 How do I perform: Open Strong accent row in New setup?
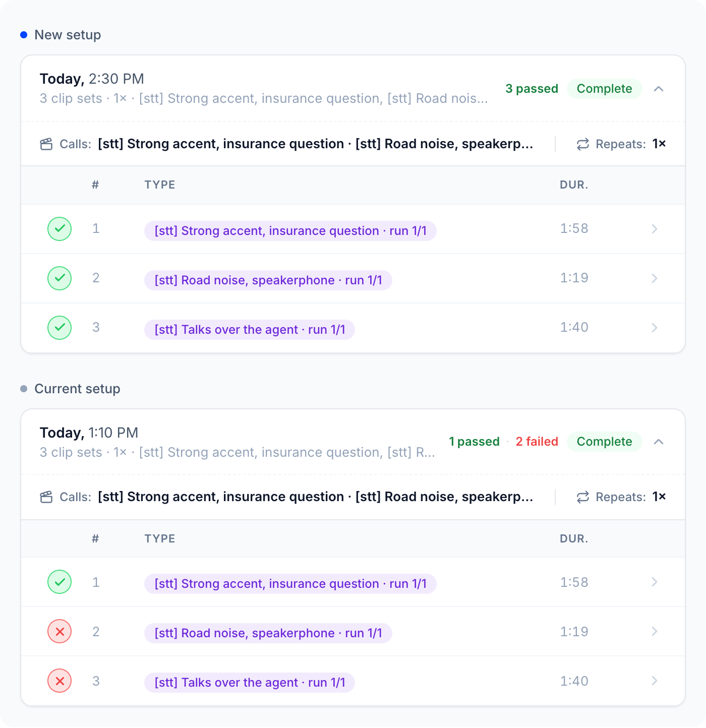(x=353, y=229)
